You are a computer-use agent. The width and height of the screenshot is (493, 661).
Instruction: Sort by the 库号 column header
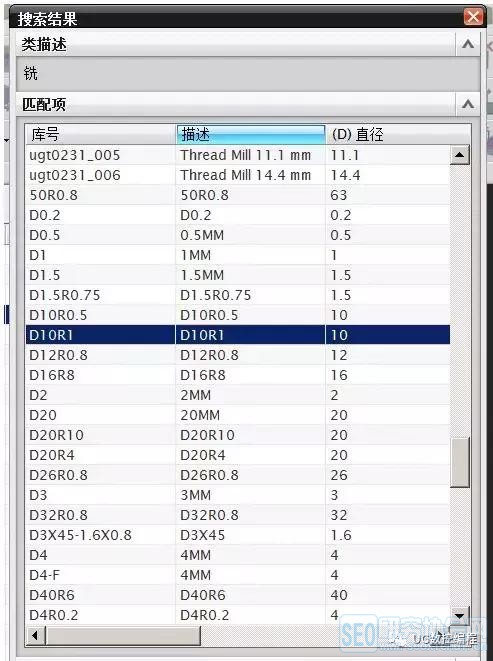[x=100, y=135]
